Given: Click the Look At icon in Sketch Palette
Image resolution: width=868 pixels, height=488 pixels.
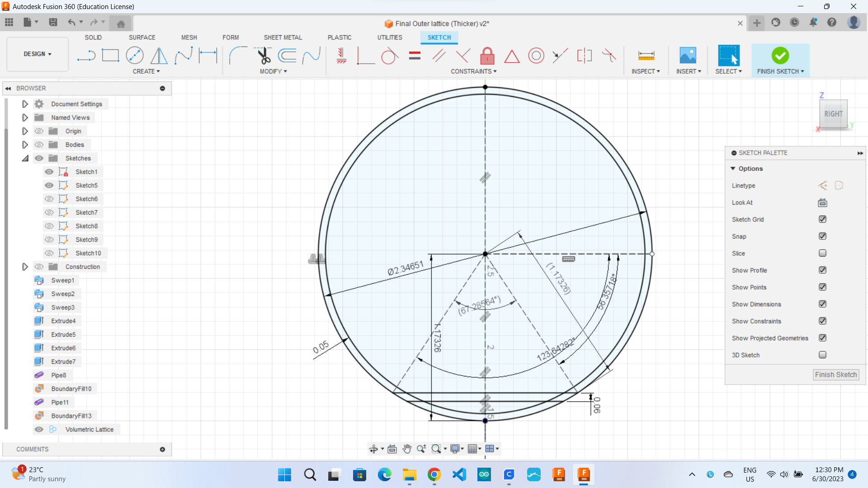Looking at the screenshot, I should (822, 202).
